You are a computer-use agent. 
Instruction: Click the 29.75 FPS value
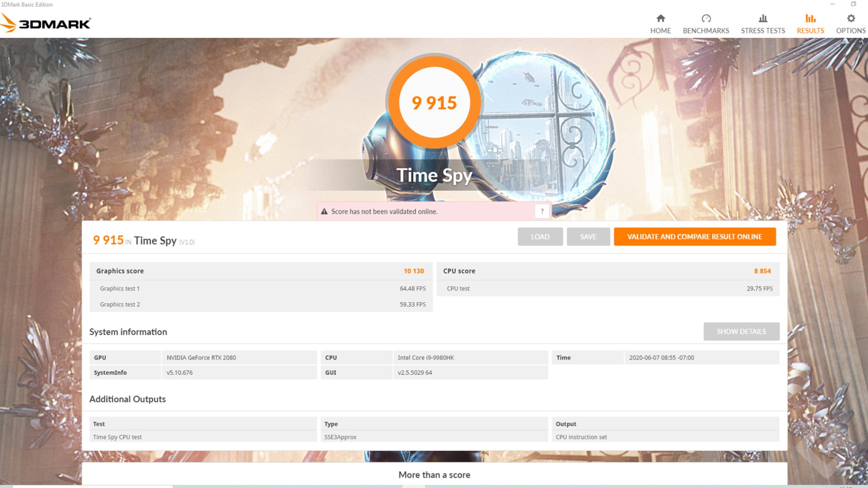click(759, 288)
